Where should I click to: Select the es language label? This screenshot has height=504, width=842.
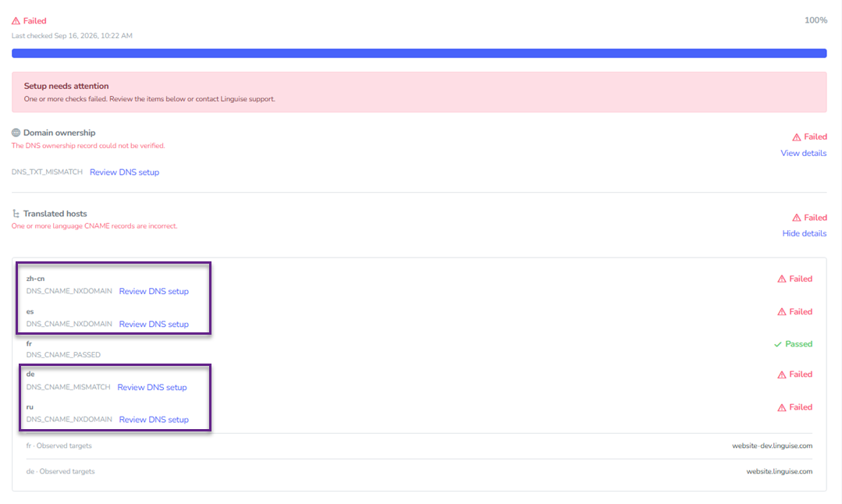(x=30, y=311)
